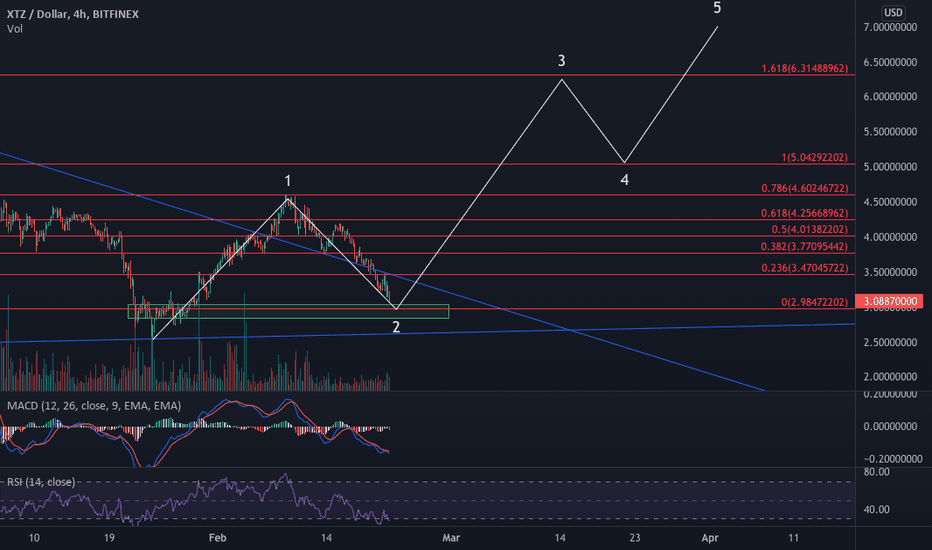Click the Mar date on time axis
The image size is (932, 550).
451,538
